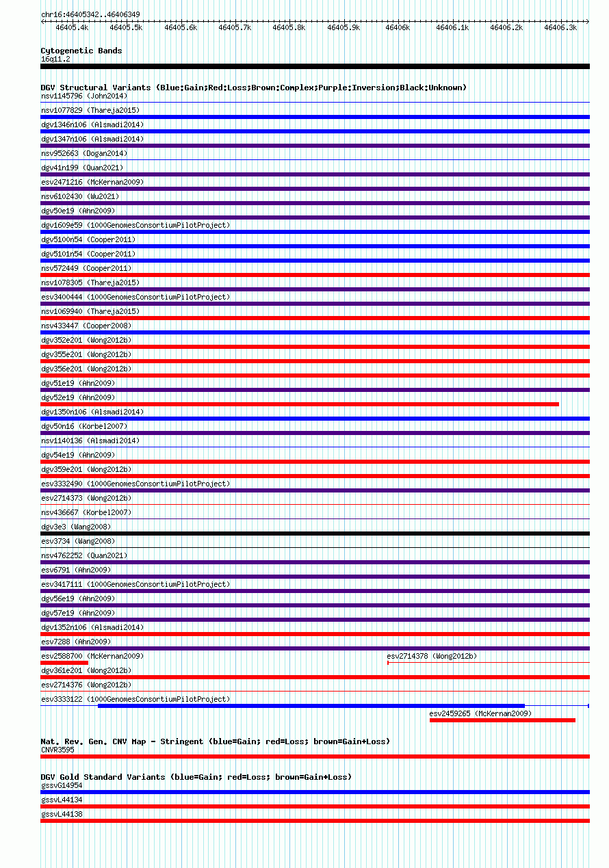609x868 pixels.
Task: Open dgv352e201 (Wong2012b) variant
Action: click(86, 340)
